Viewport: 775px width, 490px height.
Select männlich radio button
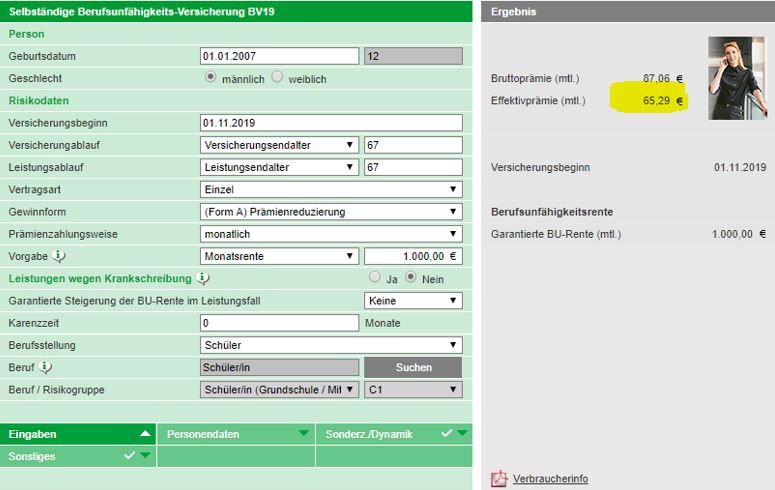[x=211, y=77]
